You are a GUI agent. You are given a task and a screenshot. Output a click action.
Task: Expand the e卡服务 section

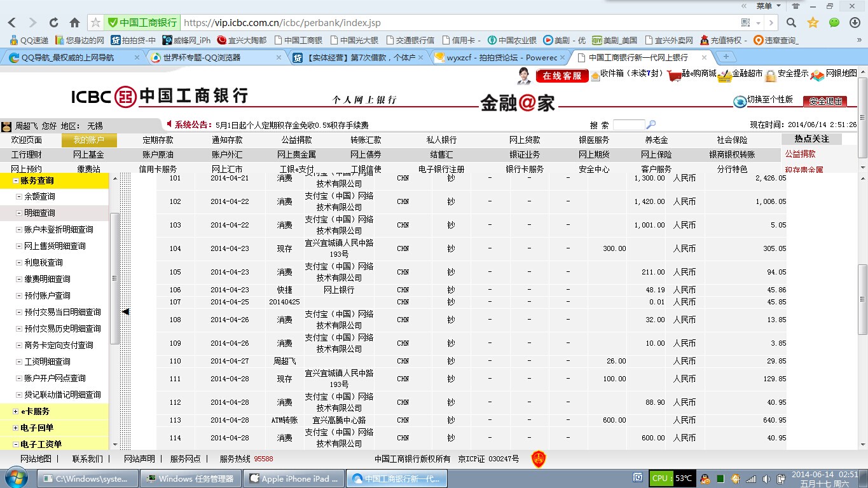point(16,412)
